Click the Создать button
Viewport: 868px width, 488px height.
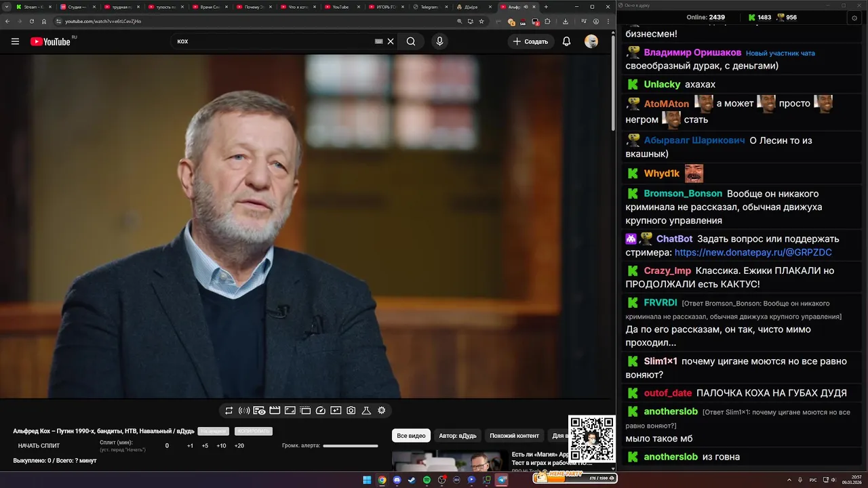pyautogui.click(x=530, y=41)
